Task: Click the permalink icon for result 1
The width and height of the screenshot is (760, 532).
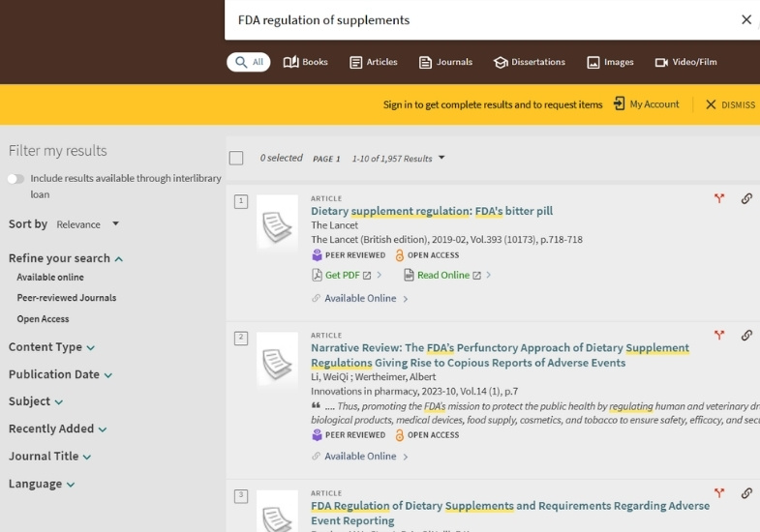Action: click(x=746, y=198)
